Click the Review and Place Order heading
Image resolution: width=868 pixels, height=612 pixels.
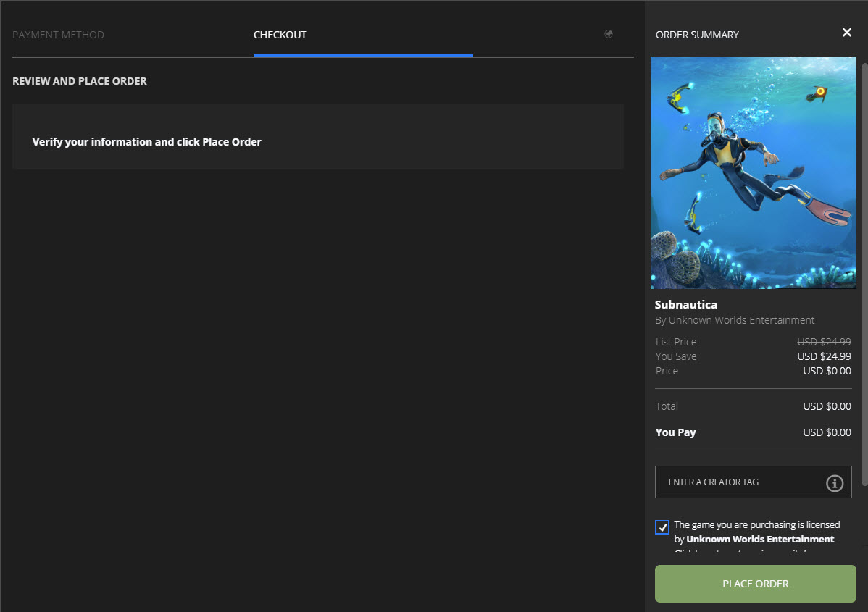80,81
